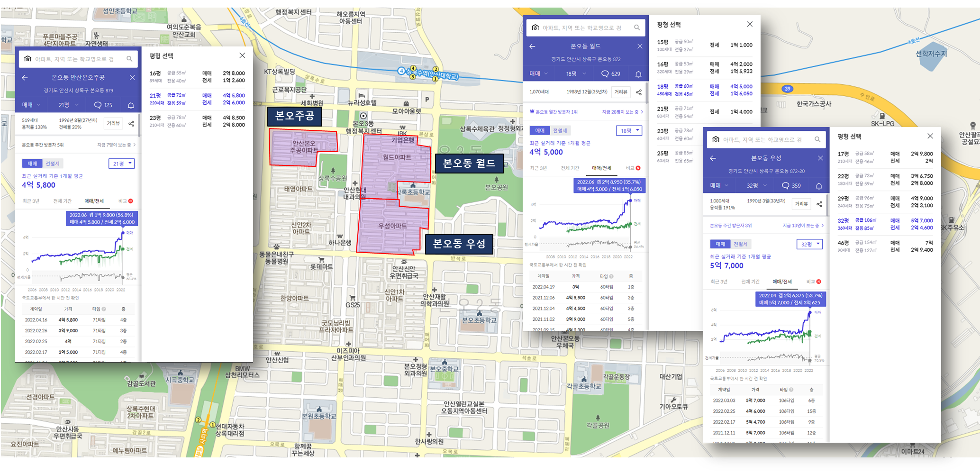Enable the alert bell in 본오동 우성 panel
The image size is (980, 474).
[819, 185]
